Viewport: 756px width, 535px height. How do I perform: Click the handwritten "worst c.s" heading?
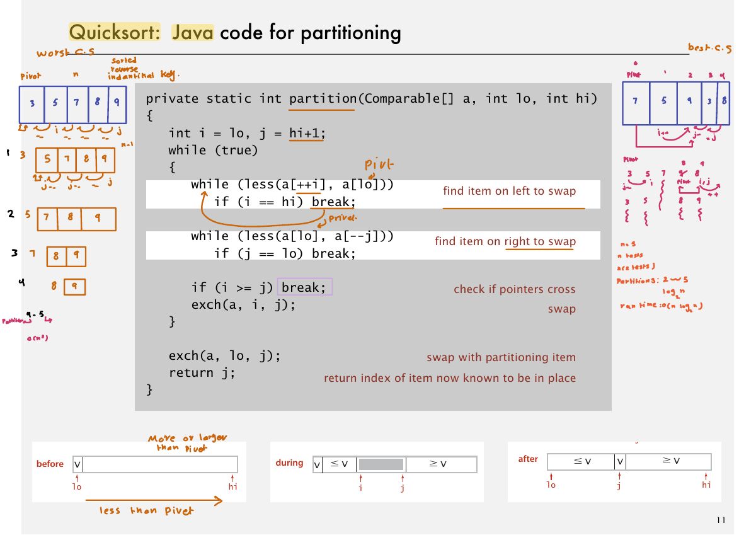(x=66, y=53)
